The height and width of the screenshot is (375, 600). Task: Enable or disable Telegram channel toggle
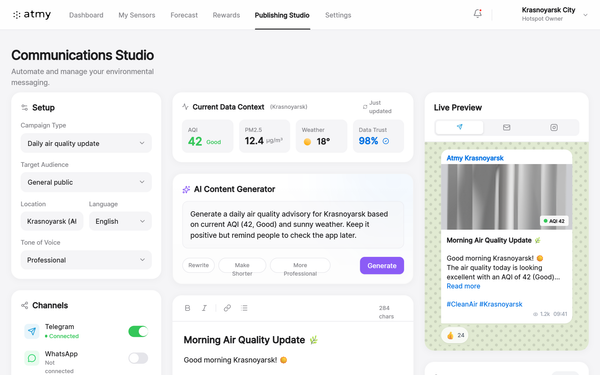138,331
